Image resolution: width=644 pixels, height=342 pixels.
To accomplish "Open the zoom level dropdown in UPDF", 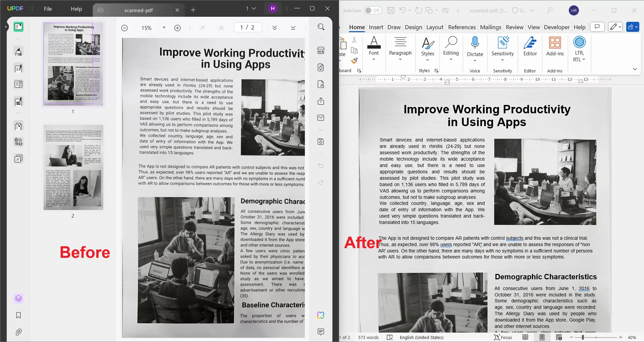I will 164,28.
